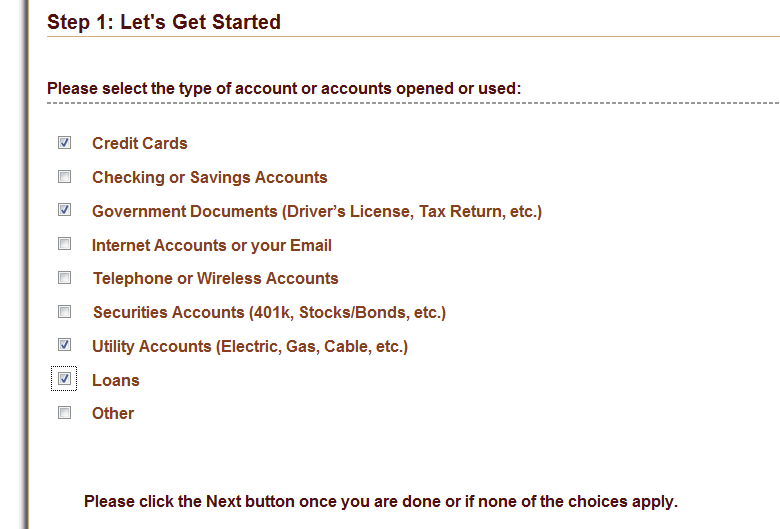Click the "Checking or Savings Accounts" label
Viewport: 780px width, 529px height.
210,178
